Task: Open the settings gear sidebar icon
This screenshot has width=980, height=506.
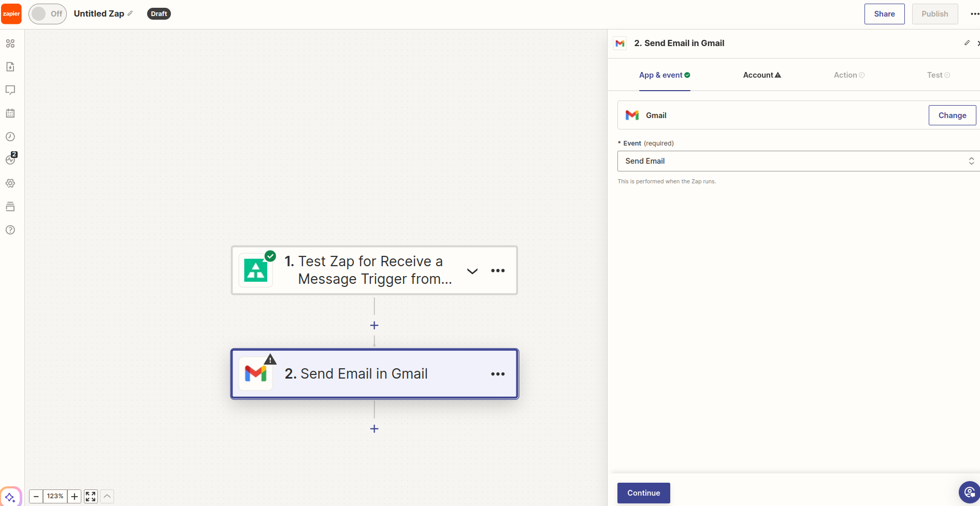Action: (x=10, y=183)
